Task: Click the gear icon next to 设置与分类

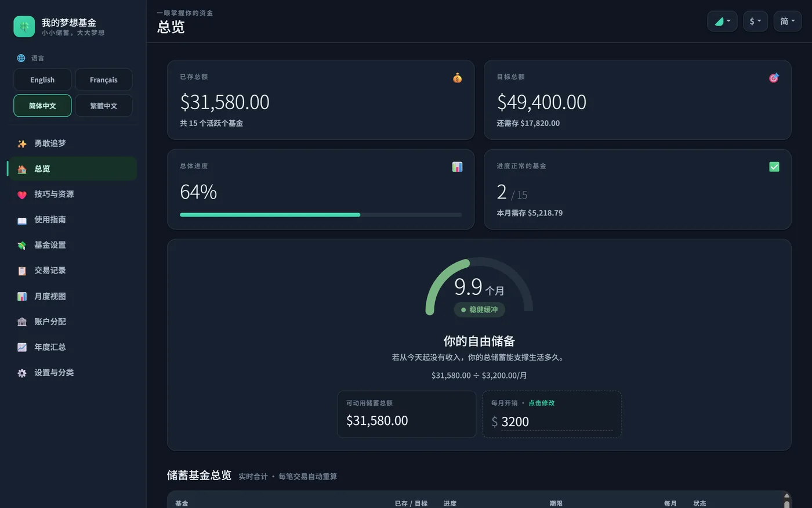Action: coord(22,373)
